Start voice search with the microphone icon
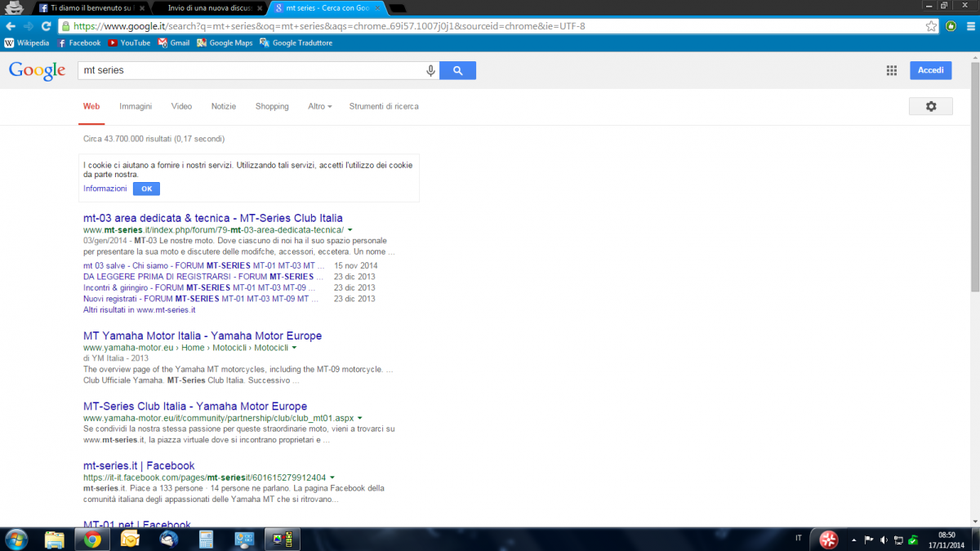980x551 pixels. point(430,71)
